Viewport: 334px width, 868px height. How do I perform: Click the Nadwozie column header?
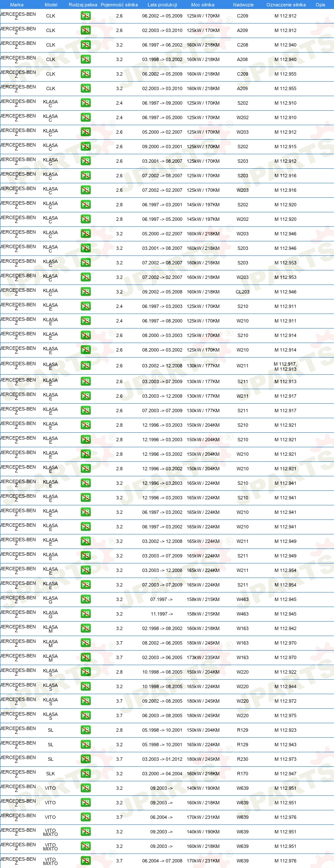243,5
